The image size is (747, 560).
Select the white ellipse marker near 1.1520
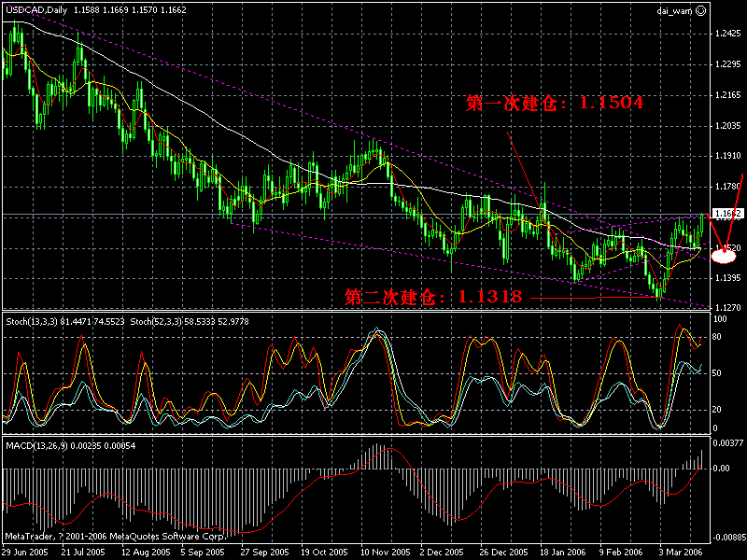point(724,258)
